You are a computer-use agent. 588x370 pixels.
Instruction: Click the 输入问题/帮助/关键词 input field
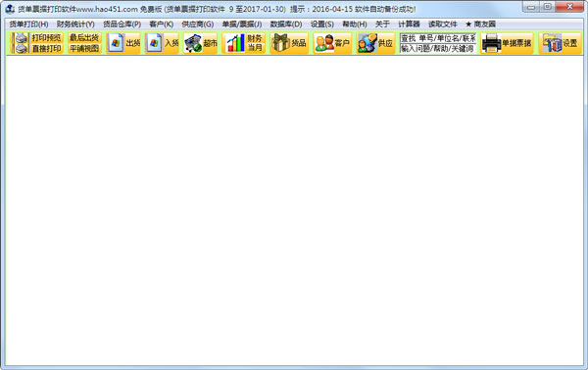click(x=438, y=49)
